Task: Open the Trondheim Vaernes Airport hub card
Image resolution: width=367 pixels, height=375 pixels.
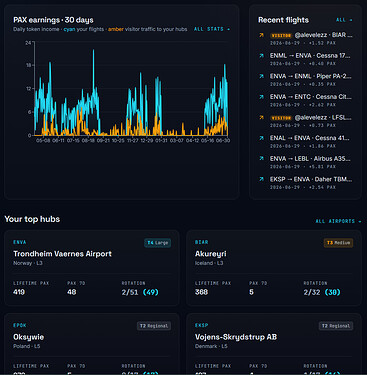Action: [x=92, y=268]
